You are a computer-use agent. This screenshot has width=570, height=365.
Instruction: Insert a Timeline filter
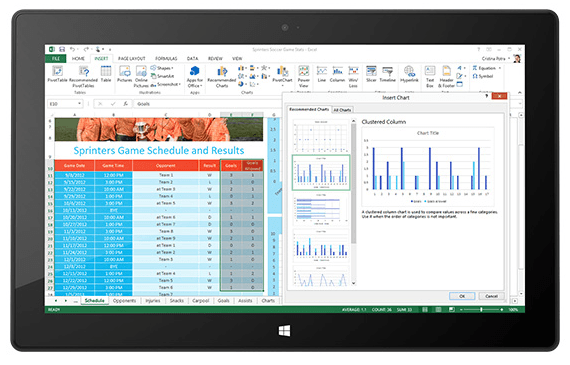388,74
